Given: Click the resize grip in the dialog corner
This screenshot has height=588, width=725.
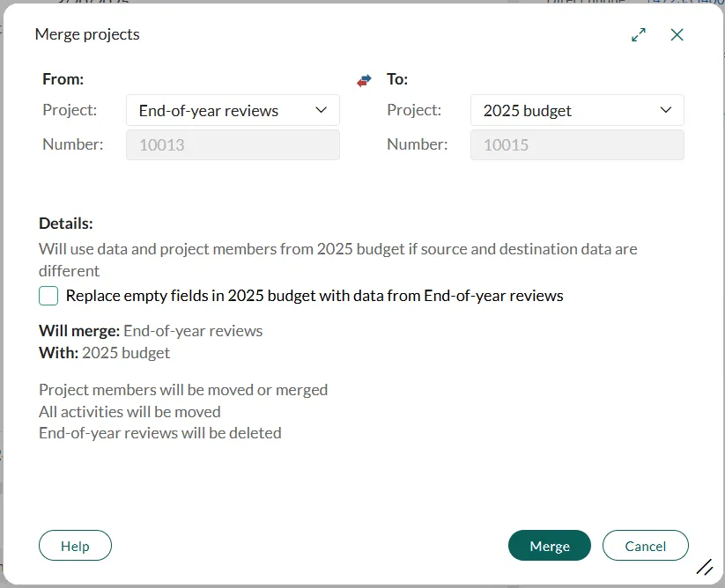Looking at the screenshot, I should 705,567.
